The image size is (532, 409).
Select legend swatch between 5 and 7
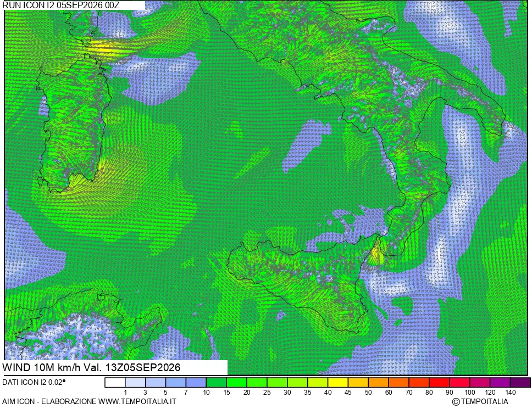[x=176, y=383]
